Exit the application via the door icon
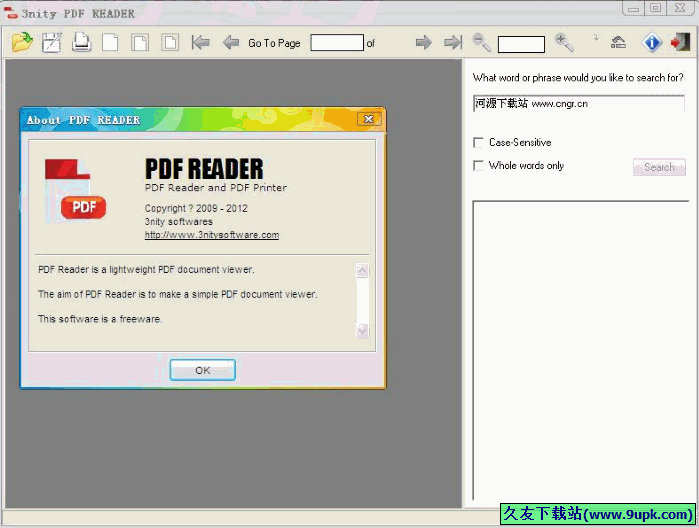The width and height of the screenshot is (699, 528). [680, 43]
